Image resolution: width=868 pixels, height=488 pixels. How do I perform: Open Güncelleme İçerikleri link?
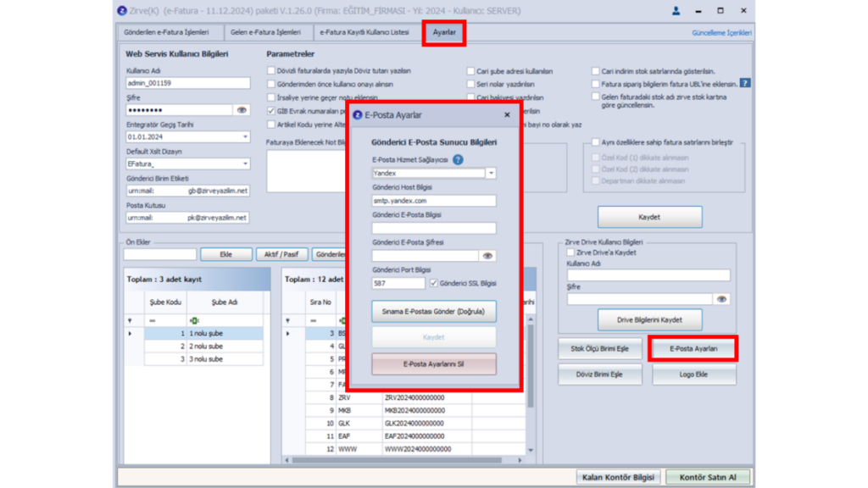coord(721,33)
